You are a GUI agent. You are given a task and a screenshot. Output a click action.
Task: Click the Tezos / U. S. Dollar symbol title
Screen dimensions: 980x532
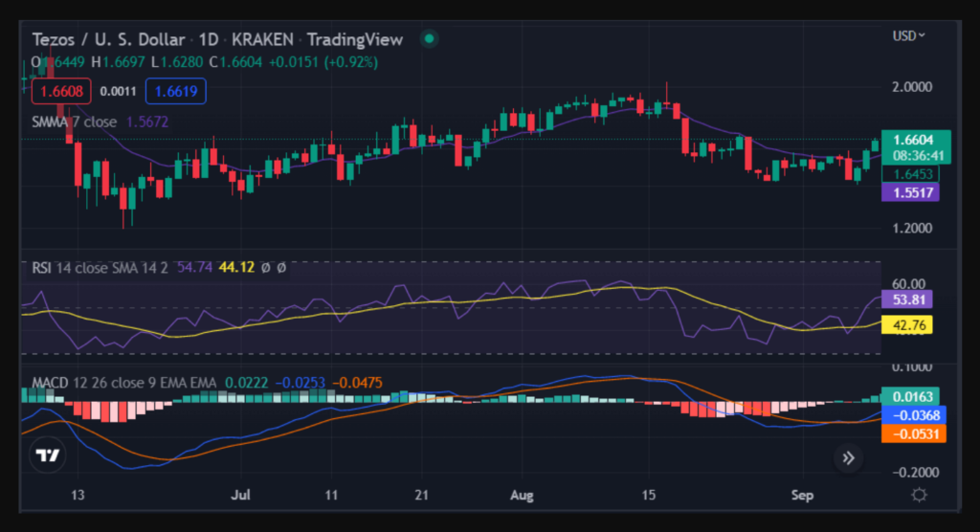pyautogui.click(x=108, y=39)
